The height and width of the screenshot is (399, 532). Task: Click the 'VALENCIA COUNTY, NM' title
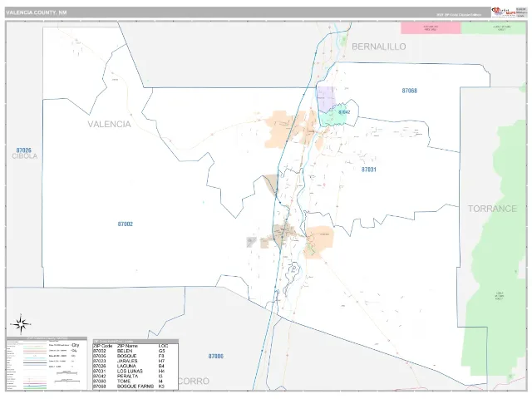[x=37, y=12]
